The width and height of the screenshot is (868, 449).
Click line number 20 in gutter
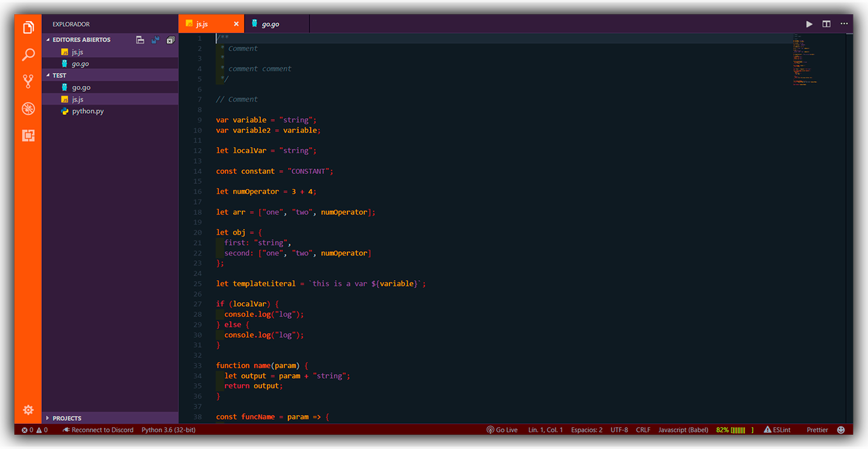(x=198, y=232)
